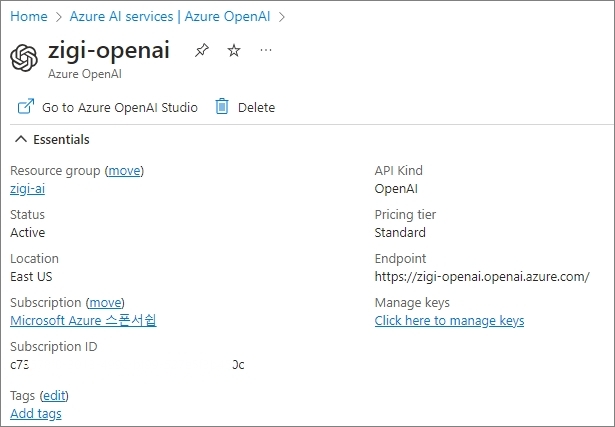615x427 pixels.
Task: Pin zigi-openai resource to dashboard
Action: (x=202, y=50)
